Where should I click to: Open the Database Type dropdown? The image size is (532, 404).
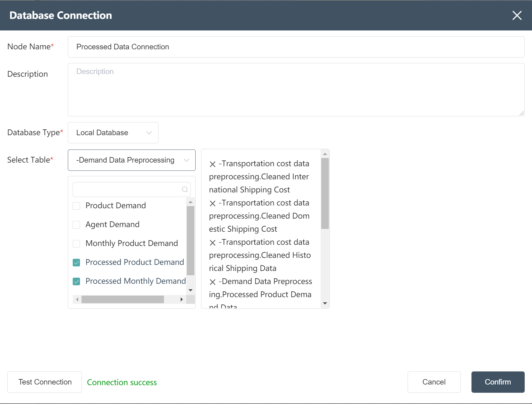(x=113, y=133)
